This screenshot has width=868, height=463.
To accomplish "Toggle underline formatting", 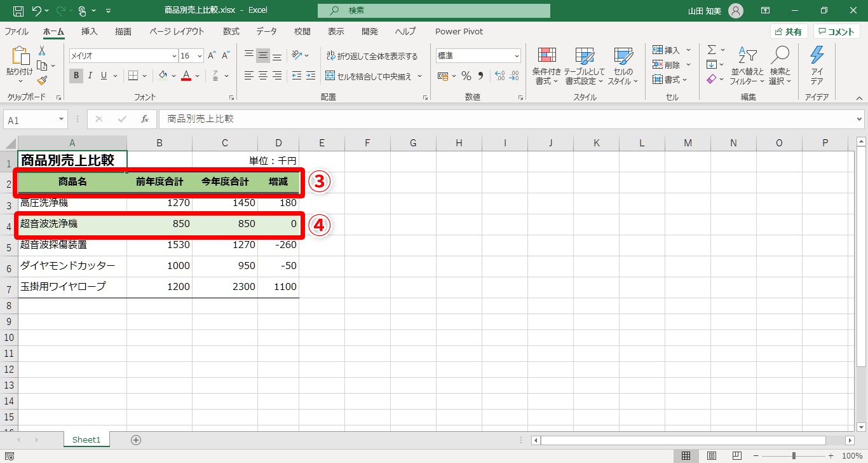I will tap(104, 76).
